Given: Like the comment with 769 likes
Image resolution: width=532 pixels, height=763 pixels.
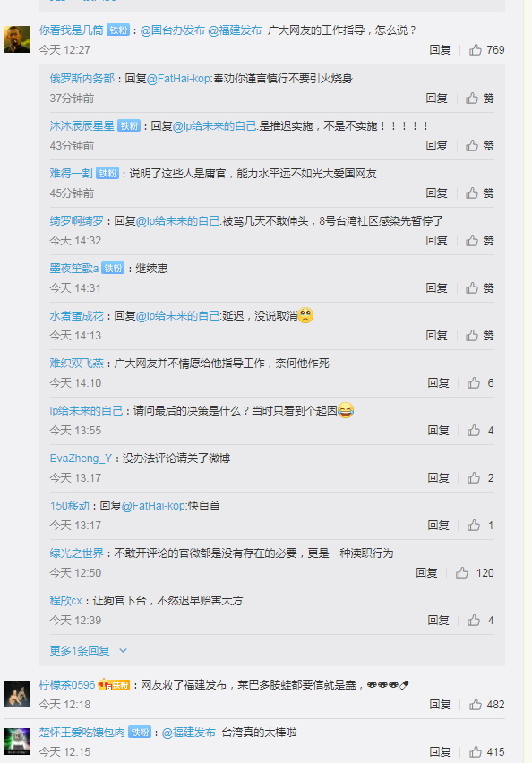Looking at the screenshot, I should 486,49.
